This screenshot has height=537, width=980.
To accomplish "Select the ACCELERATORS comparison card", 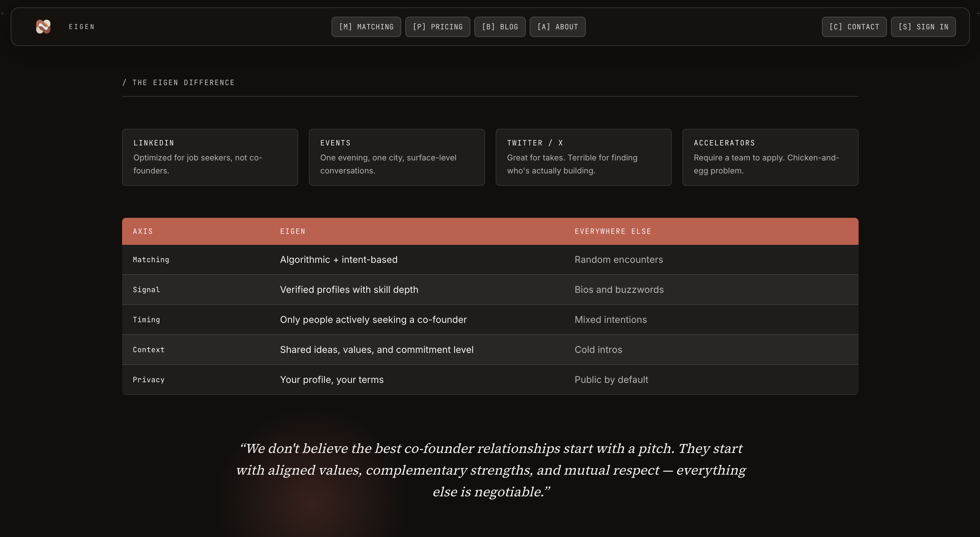I will tap(771, 157).
